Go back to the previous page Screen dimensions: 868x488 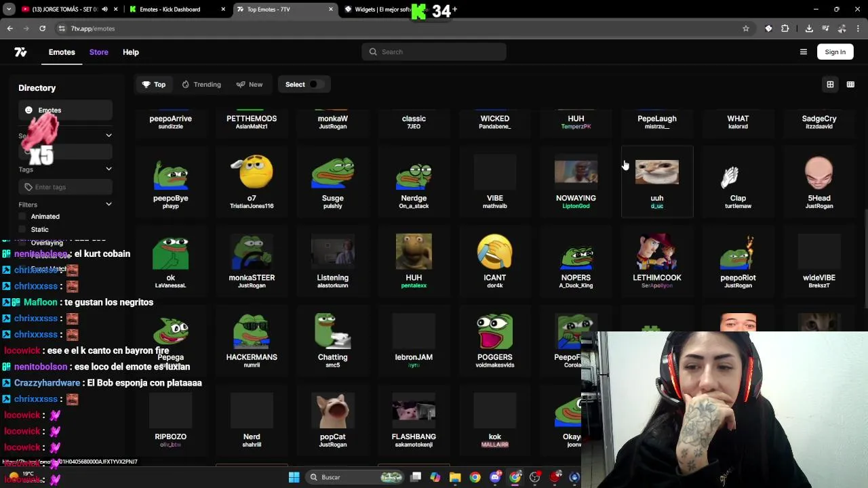(9, 28)
